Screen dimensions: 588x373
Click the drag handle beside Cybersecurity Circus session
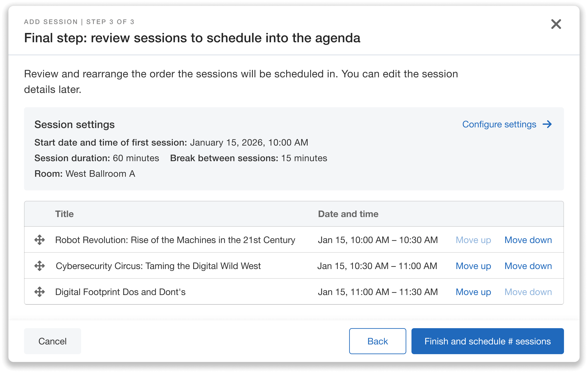click(39, 266)
